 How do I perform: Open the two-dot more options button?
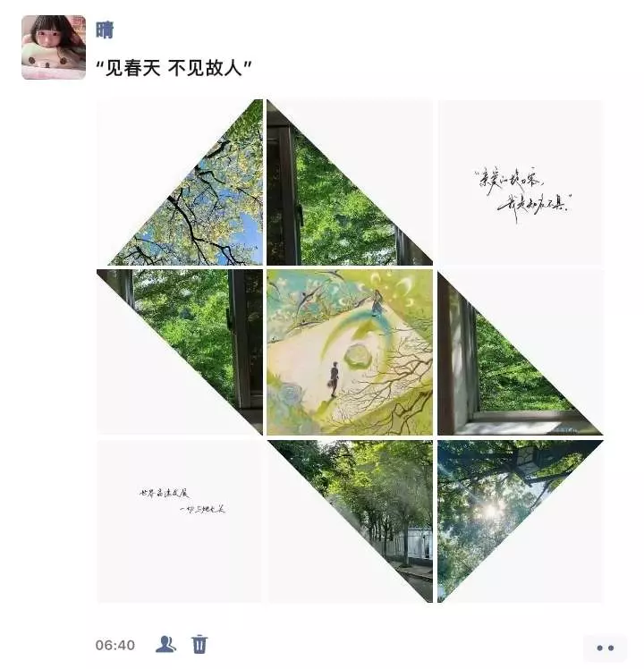(x=606, y=648)
